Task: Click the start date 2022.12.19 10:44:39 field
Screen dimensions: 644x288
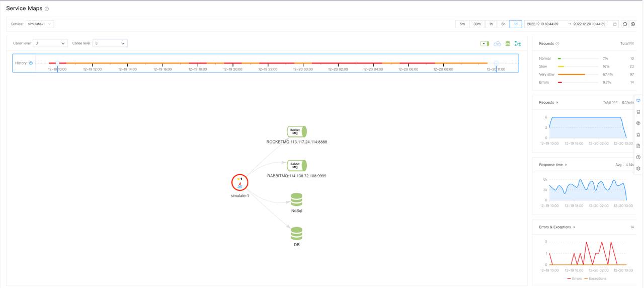Action: (542, 24)
